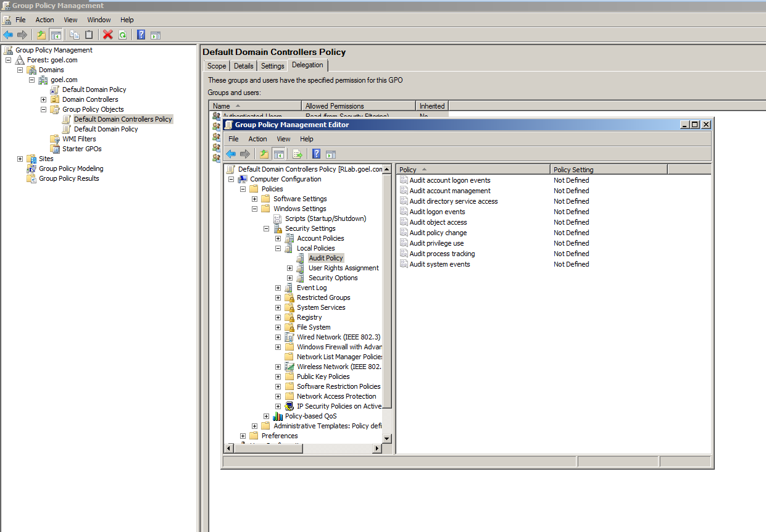The width and height of the screenshot is (766, 532).
Task: Click Scripts (Startup/Shutdown) icon
Action: tap(278, 218)
